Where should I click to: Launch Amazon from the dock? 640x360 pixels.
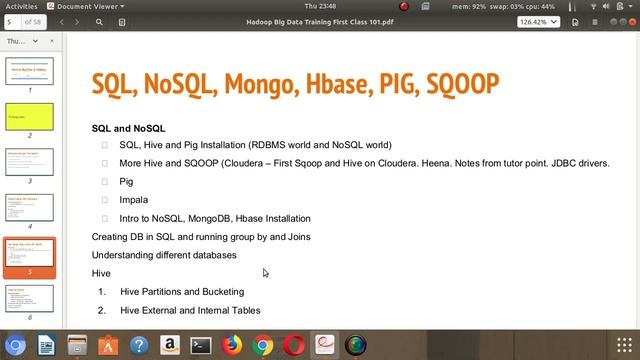pos(170,345)
